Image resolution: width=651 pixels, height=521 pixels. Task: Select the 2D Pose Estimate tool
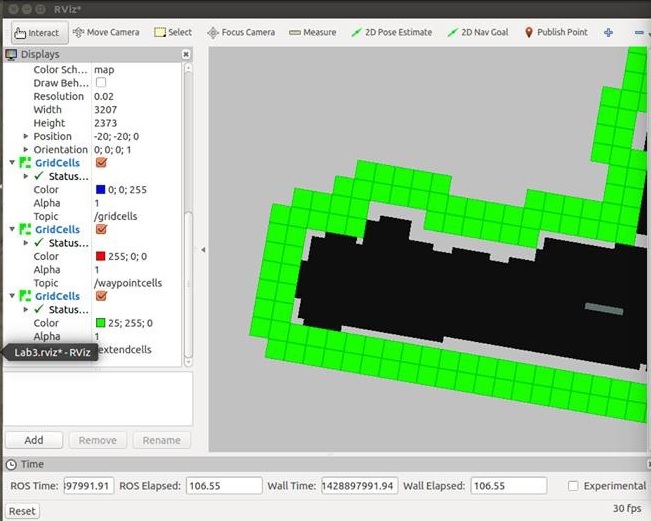[392, 32]
